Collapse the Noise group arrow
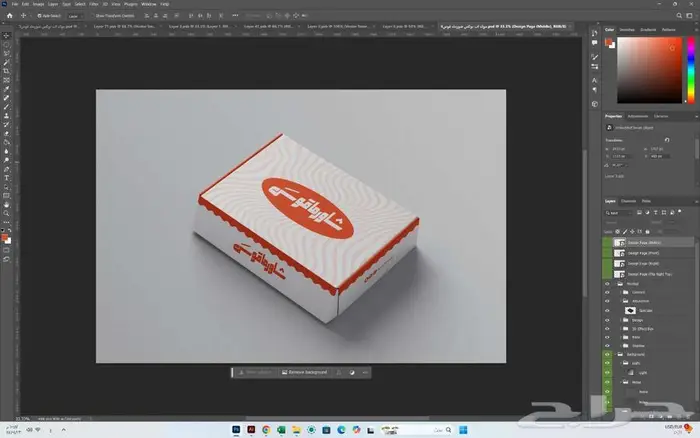The image size is (700, 438). [x=621, y=382]
